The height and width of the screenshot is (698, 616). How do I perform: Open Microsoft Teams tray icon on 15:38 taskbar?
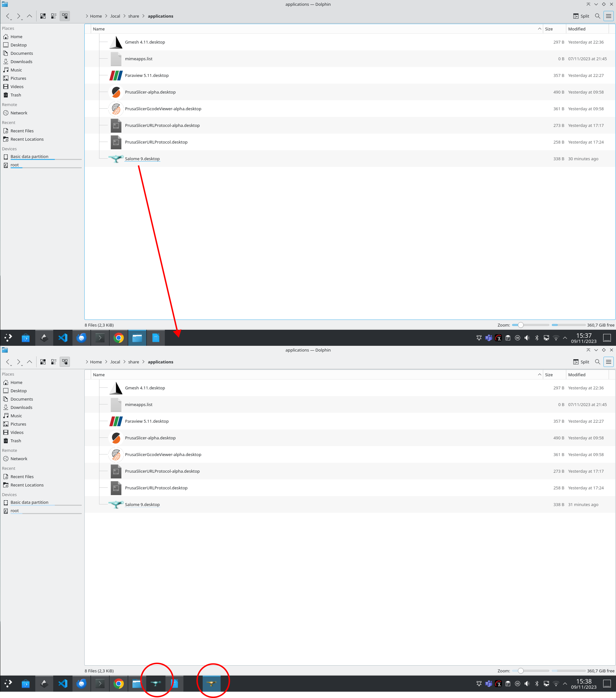point(489,684)
